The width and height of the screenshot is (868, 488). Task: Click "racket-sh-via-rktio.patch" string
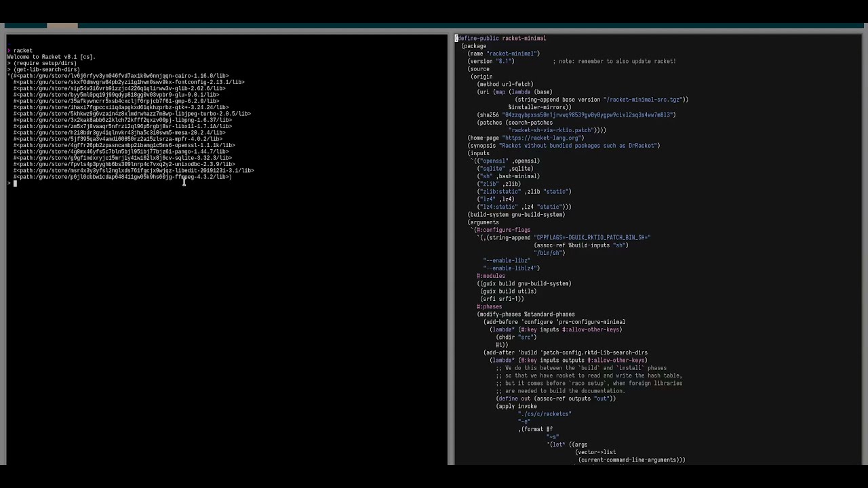point(551,130)
